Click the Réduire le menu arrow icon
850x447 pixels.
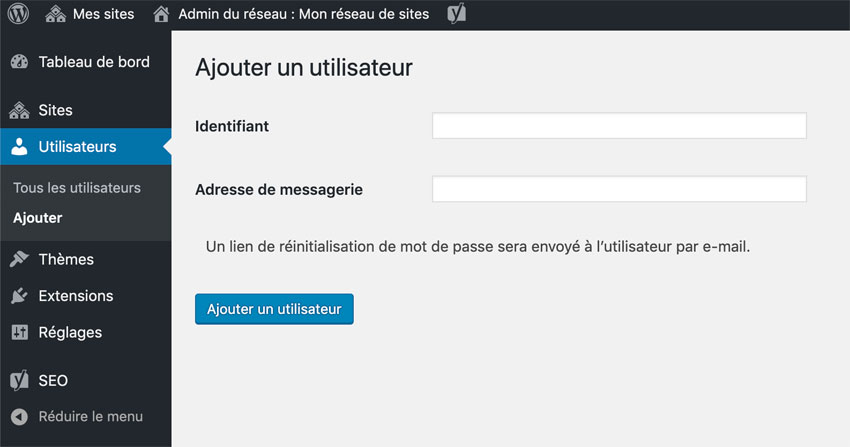coord(20,417)
